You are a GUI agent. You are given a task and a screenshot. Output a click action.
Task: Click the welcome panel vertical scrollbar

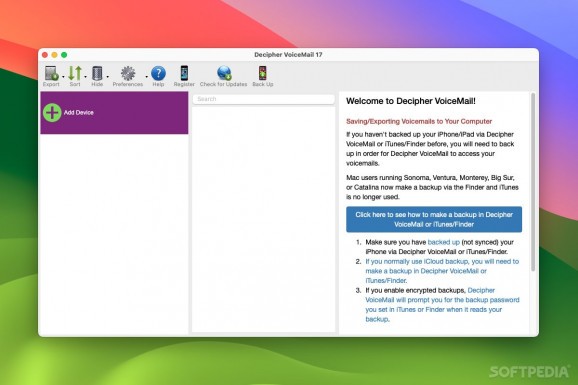(533, 183)
